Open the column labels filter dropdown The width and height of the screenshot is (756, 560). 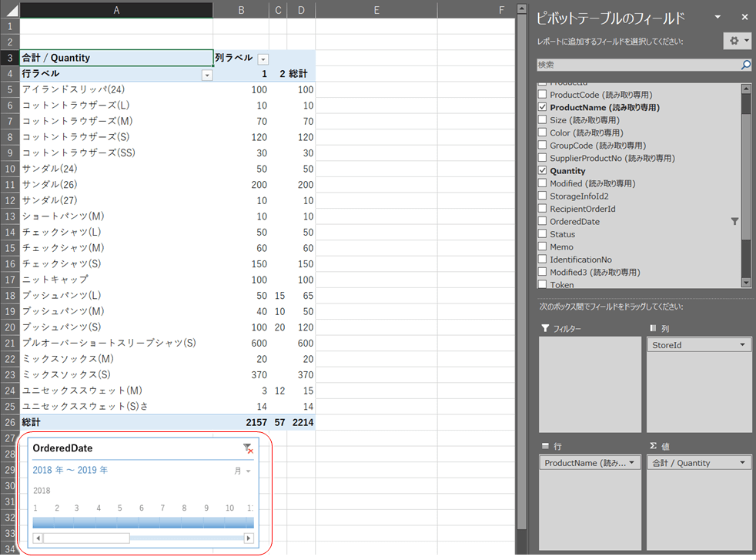(263, 59)
